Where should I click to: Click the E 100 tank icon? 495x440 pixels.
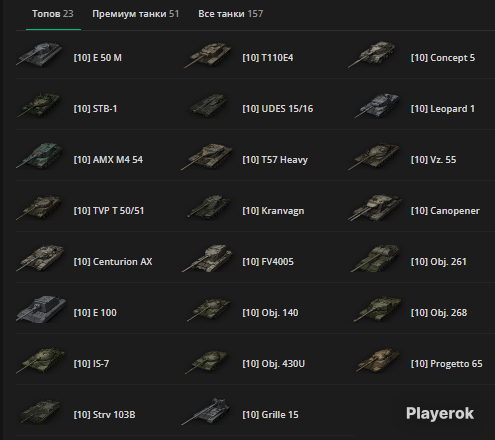(41, 309)
